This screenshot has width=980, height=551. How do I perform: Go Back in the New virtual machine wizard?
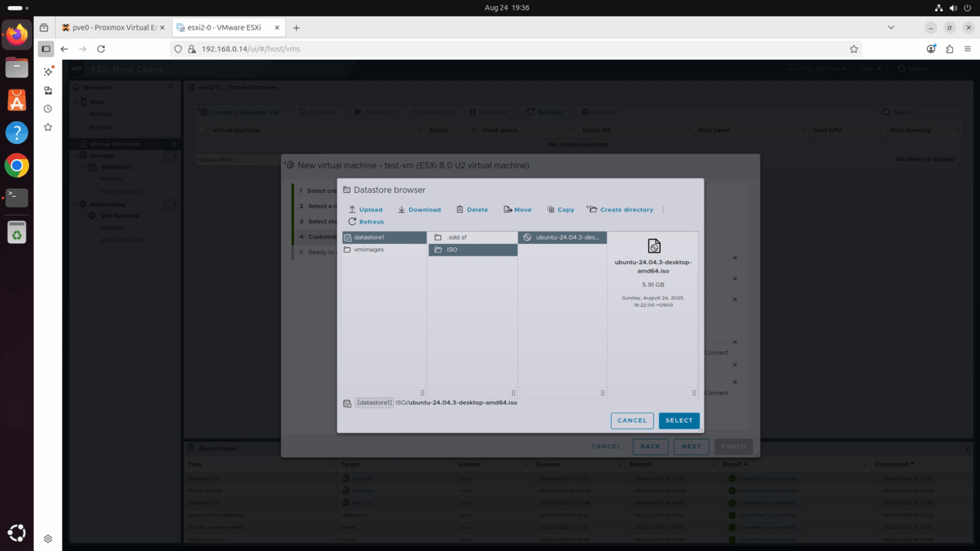(x=651, y=446)
